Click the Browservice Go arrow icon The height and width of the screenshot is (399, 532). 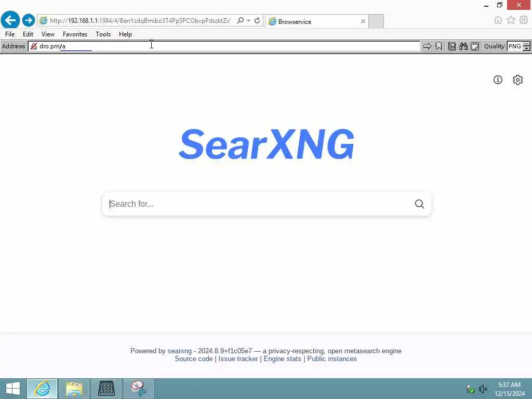[x=427, y=46]
